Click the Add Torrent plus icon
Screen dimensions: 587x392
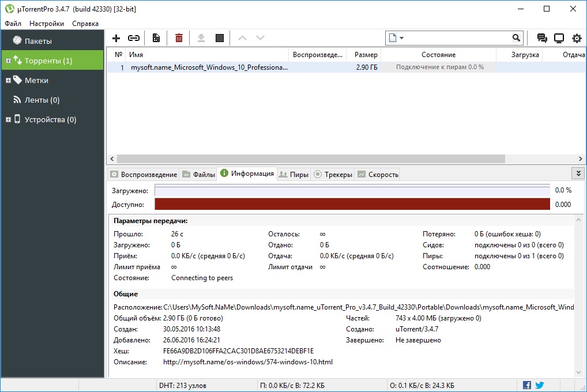coord(116,38)
